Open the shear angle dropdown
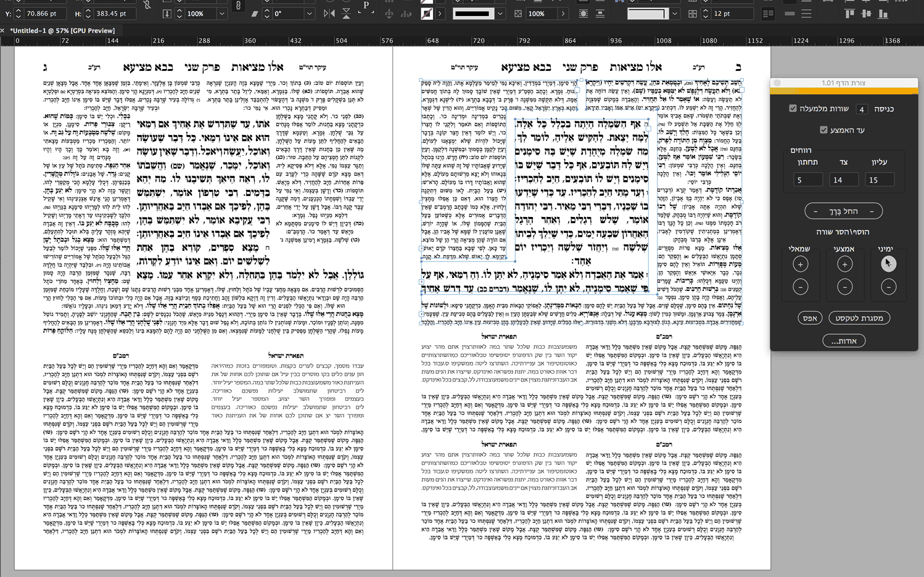Viewport: 924px width, 577px height. click(x=310, y=14)
